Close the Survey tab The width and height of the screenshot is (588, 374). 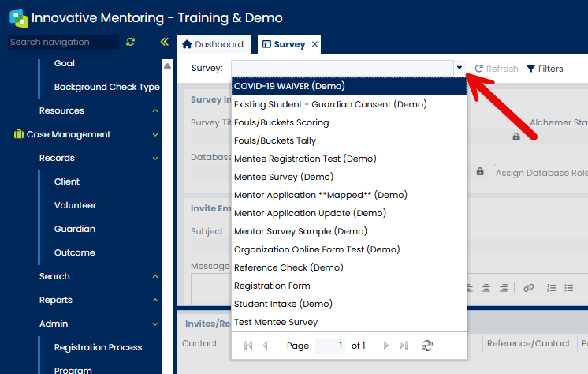(x=315, y=44)
